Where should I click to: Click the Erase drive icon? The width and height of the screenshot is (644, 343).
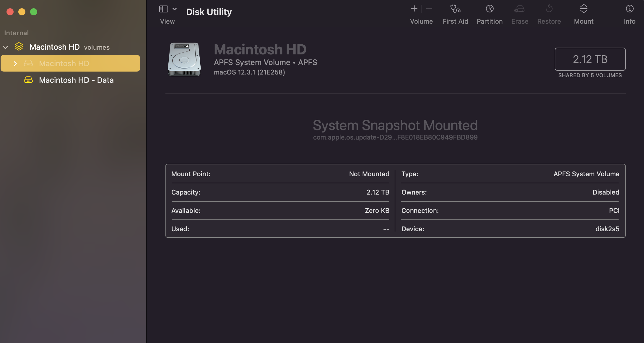(x=519, y=9)
